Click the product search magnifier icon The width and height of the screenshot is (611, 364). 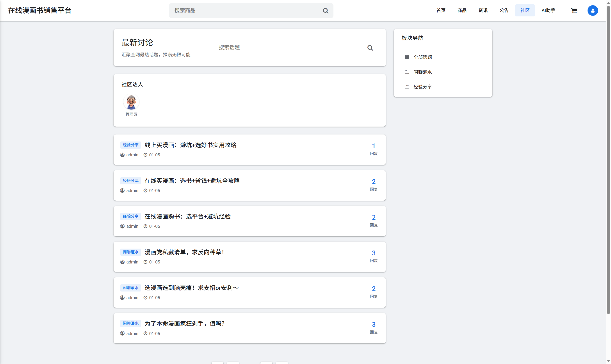point(326,11)
